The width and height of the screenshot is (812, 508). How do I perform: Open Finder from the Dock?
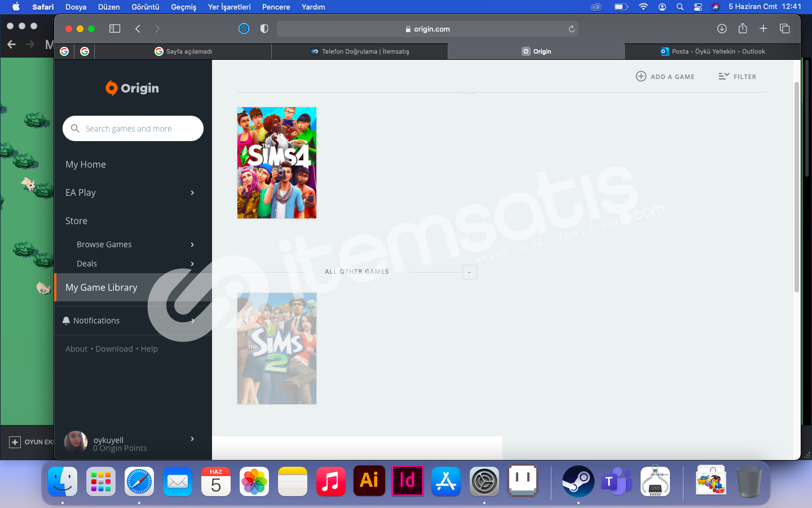(63, 481)
